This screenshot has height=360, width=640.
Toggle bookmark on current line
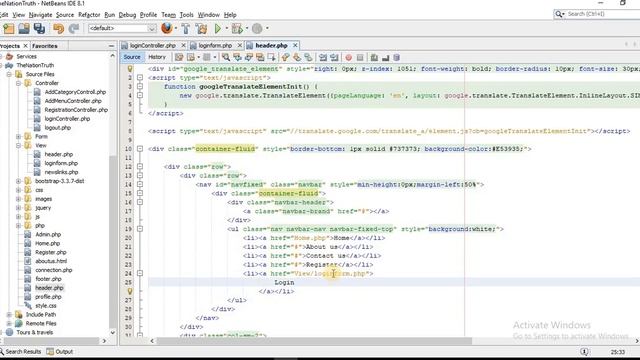(x=308, y=57)
